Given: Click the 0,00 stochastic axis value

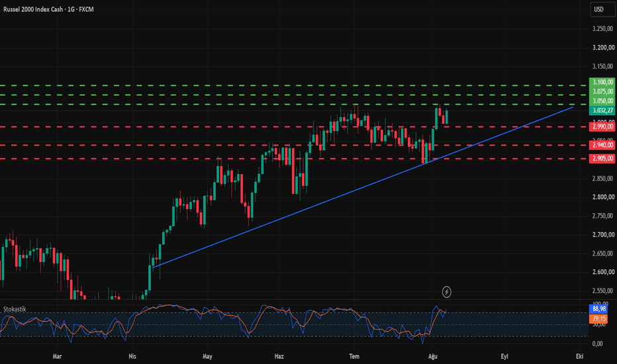Looking at the screenshot, I should click(597, 343).
